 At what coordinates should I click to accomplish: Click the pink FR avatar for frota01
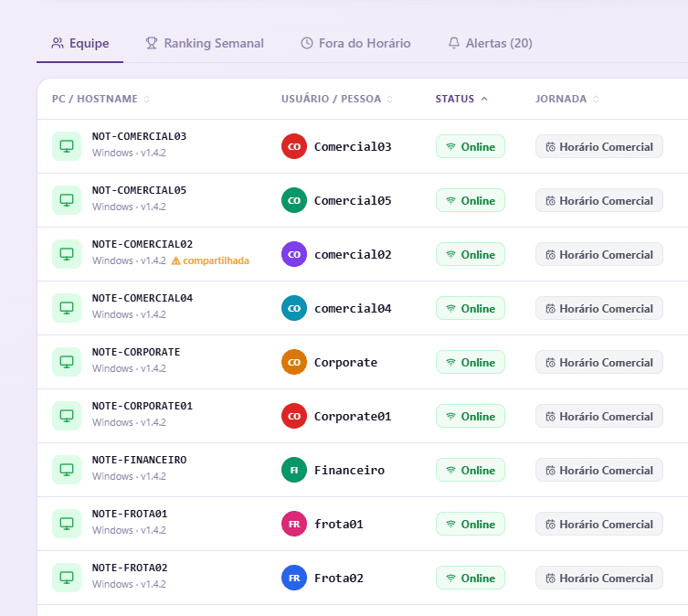294,524
